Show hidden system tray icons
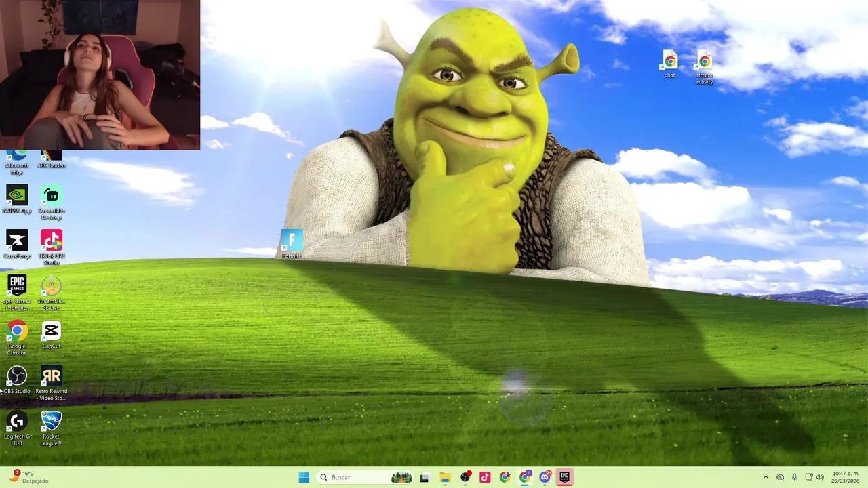Viewport: 868px width, 488px height. click(766, 477)
